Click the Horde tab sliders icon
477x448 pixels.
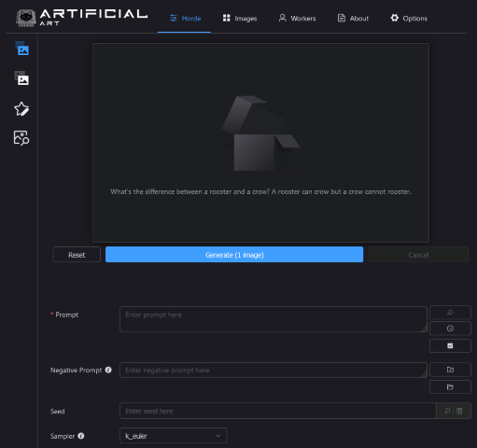174,18
